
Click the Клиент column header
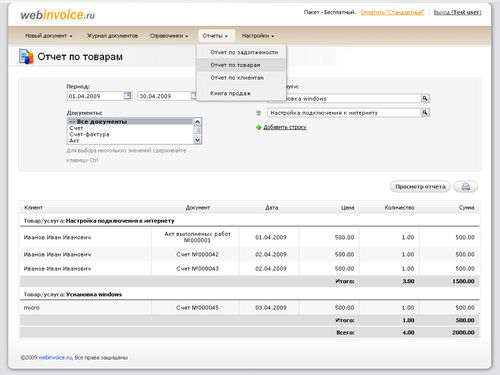(33, 208)
